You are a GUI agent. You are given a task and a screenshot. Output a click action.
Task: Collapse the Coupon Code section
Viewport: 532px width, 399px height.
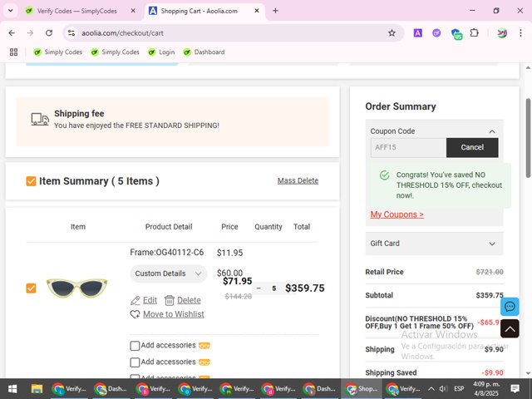pyautogui.click(x=492, y=131)
